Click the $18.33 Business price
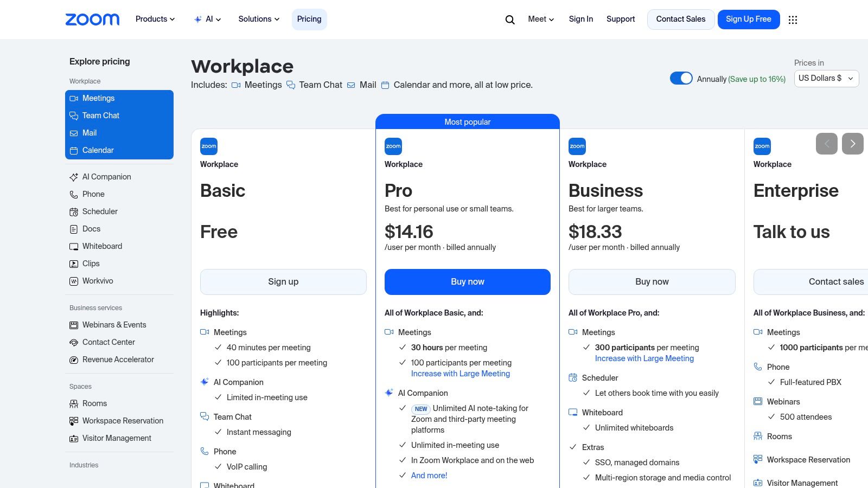Viewport: 868px width, 488px height. 595,232
